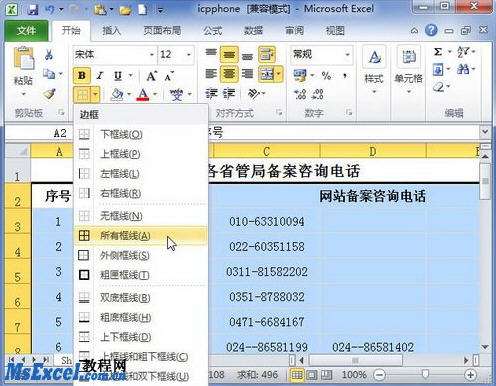Choose 外侧框线(S) outside borders
The height and width of the screenshot is (386, 496).
(141, 256)
